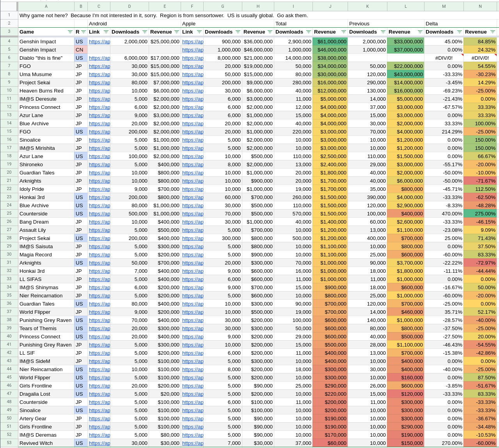Select the $43,000,000 previous revenue cell
The height and width of the screenshot is (448, 499).
coord(406,75)
